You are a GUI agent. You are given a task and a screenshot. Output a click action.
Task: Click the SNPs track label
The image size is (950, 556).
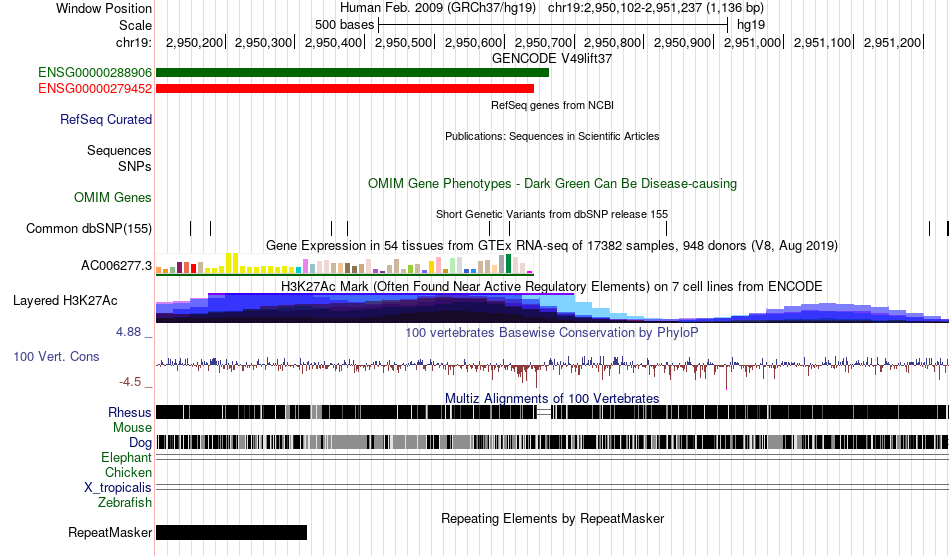click(135, 166)
